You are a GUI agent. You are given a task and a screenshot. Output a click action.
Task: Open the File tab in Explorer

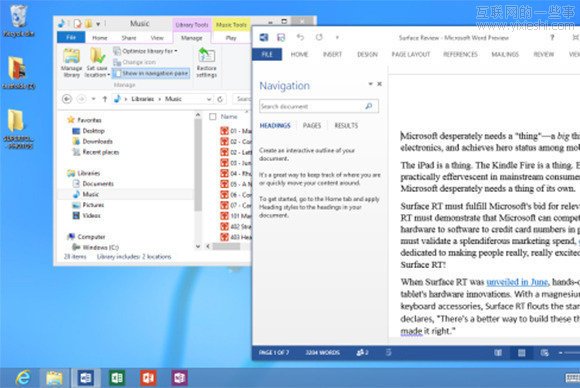tap(71, 37)
